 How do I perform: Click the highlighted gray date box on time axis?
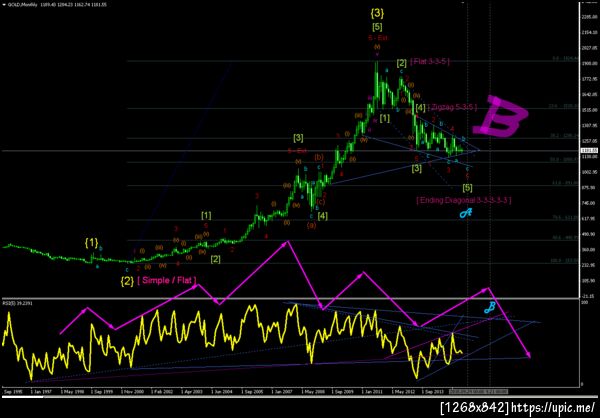coord(479,392)
